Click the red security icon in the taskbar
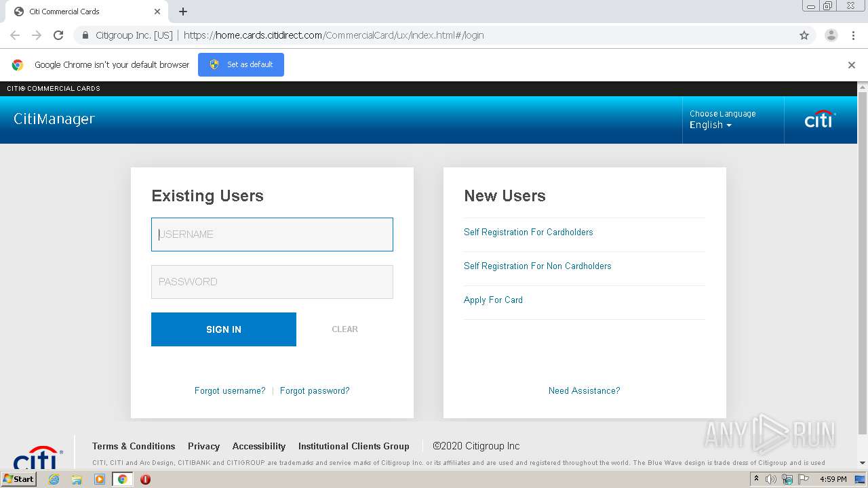 tap(145, 479)
